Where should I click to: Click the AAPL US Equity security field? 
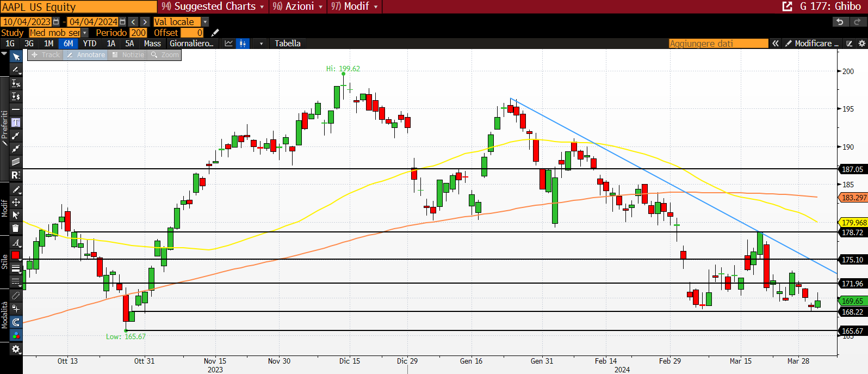pos(79,7)
